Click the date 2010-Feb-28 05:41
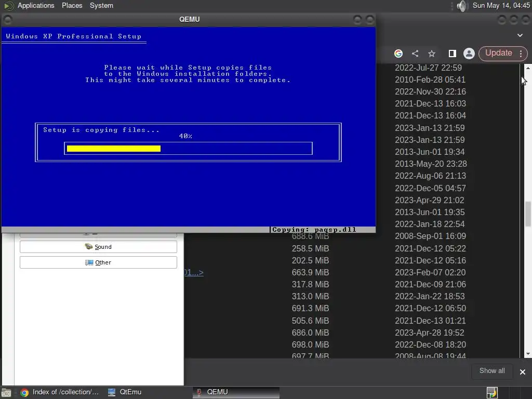532x399 pixels. pos(430,79)
